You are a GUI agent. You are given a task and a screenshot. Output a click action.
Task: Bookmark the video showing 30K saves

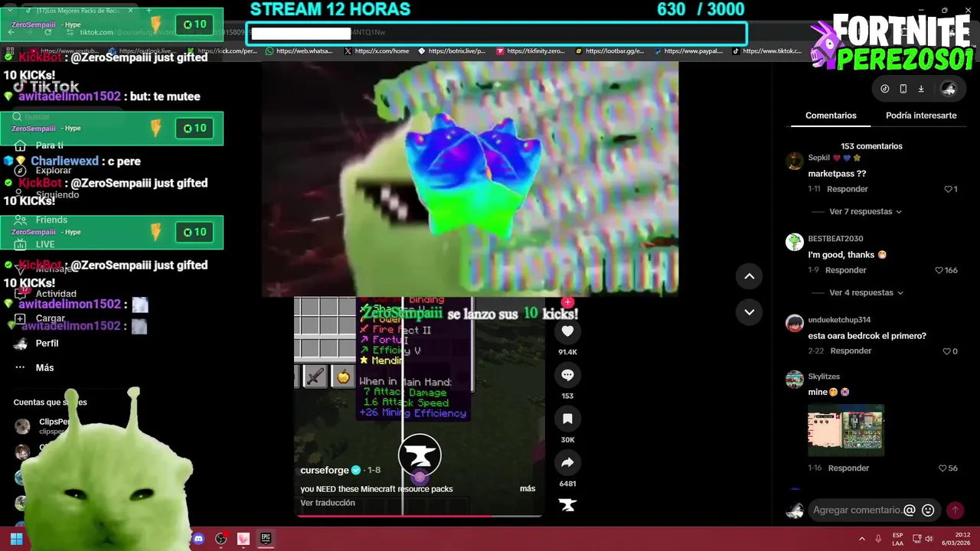[567, 419]
